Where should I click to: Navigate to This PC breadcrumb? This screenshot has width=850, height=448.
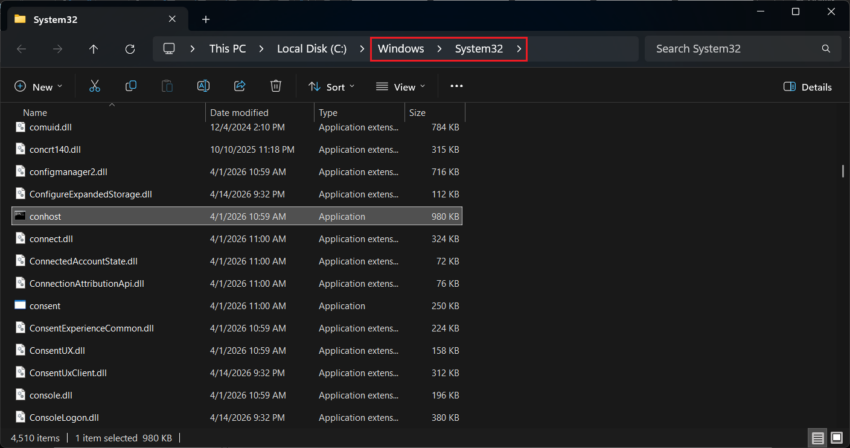pyautogui.click(x=228, y=49)
